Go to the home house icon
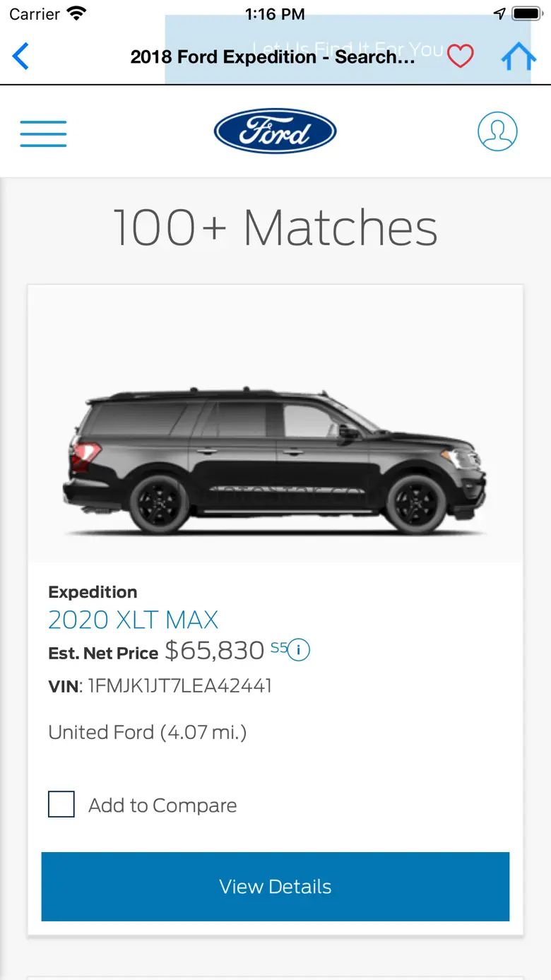551x980 pixels. pyautogui.click(x=518, y=57)
